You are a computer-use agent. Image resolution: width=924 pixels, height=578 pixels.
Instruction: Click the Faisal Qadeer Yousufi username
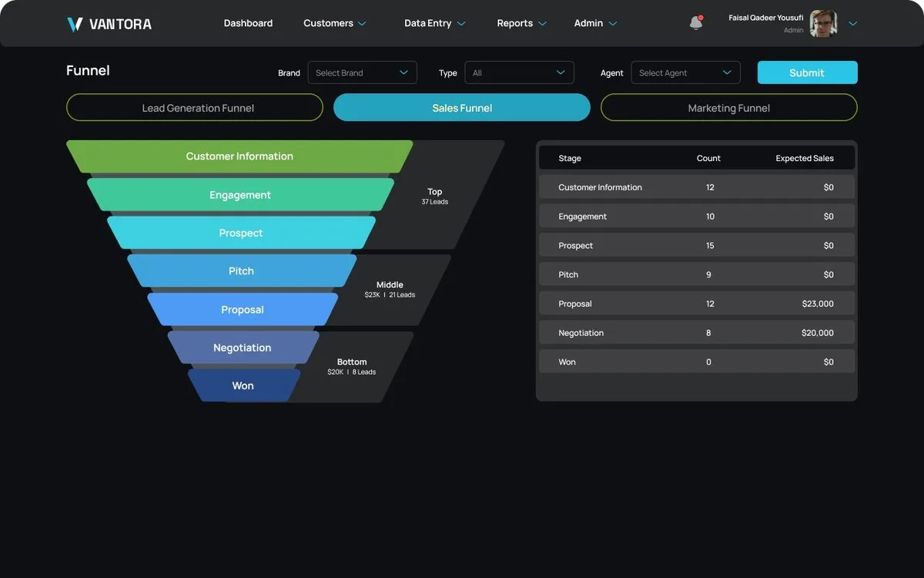coord(766,18)
